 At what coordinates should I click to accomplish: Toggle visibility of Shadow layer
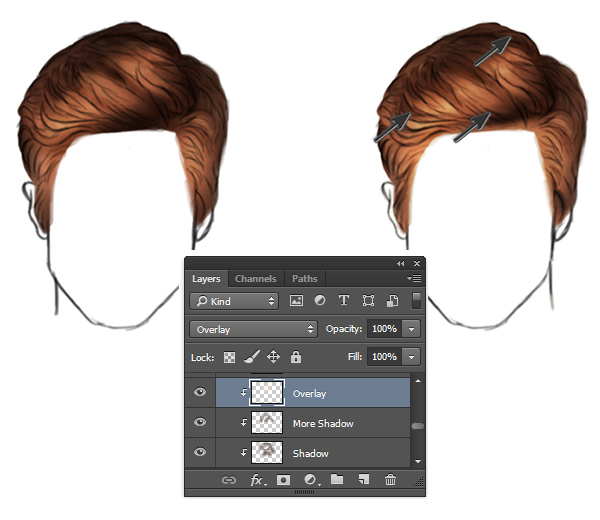click(200, 452)
